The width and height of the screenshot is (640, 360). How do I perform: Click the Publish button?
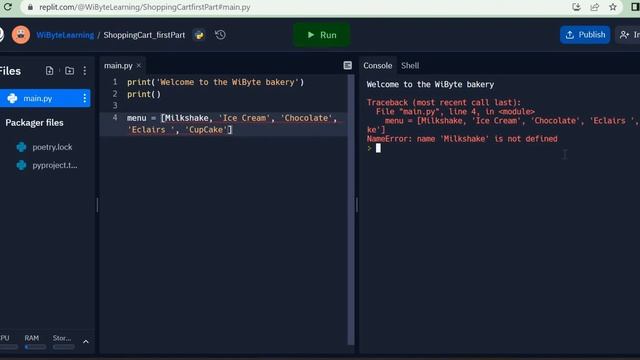(585, 35)
